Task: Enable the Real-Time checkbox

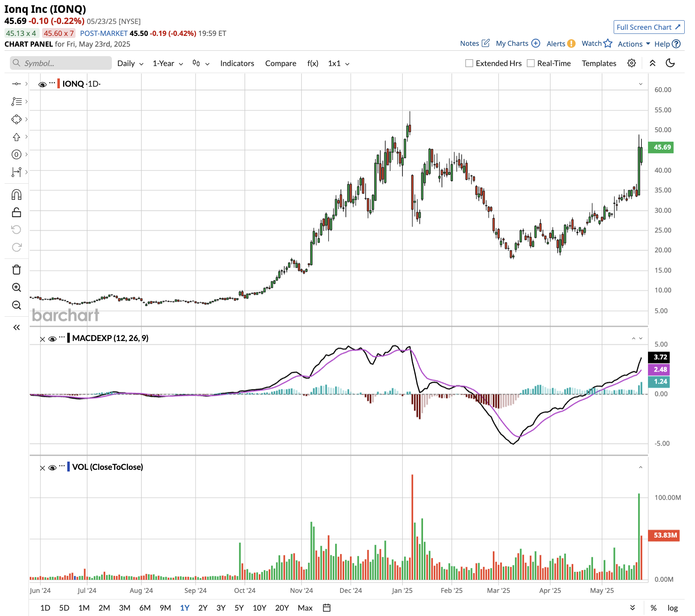Action: point(531,63)
